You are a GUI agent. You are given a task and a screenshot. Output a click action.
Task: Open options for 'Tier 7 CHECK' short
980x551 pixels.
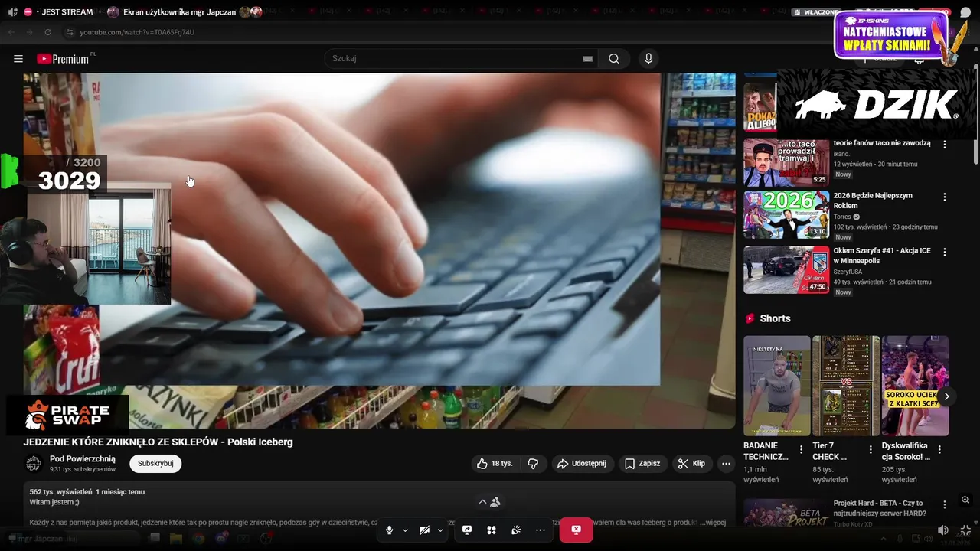871,450
